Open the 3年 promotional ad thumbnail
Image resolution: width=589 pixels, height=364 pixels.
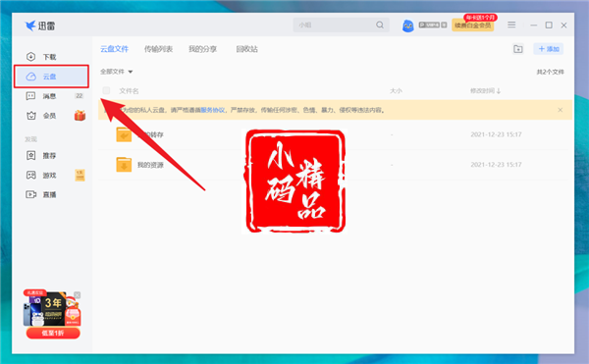[x=52, y=308]
